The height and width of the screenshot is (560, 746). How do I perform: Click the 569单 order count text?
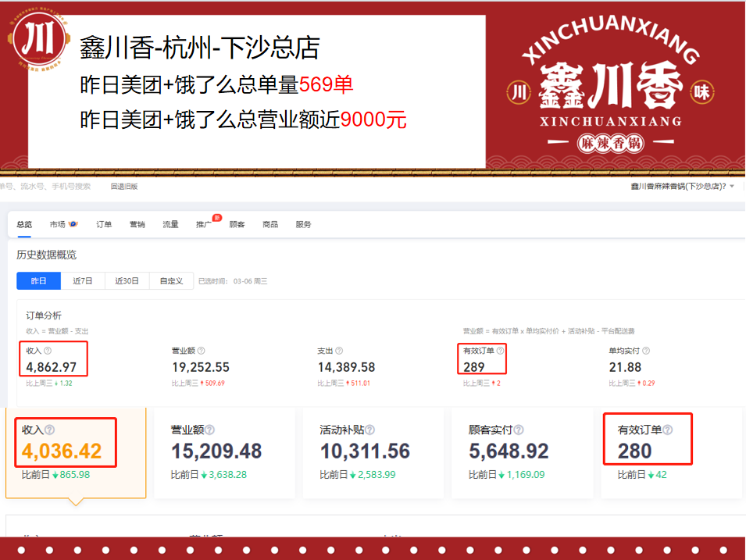[x=326, y=84]
